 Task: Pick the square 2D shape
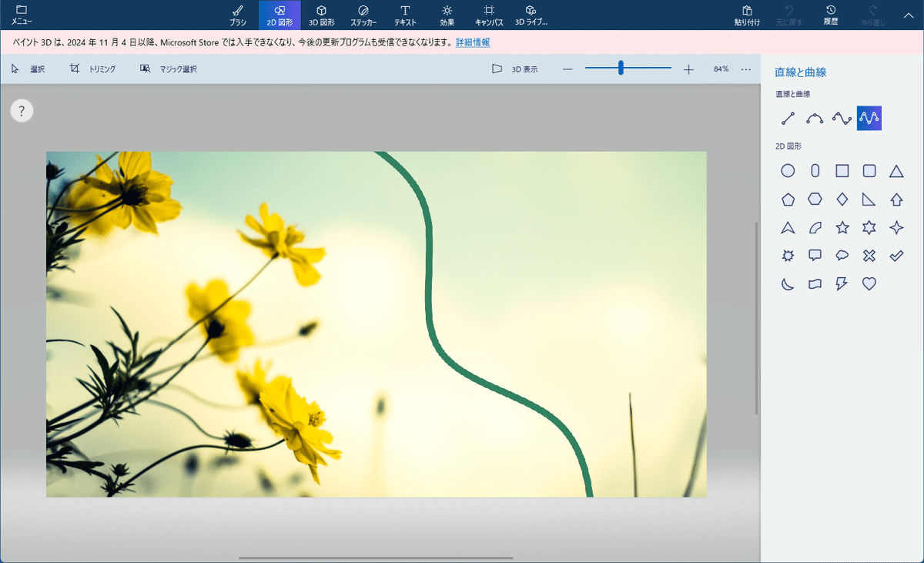842,171
